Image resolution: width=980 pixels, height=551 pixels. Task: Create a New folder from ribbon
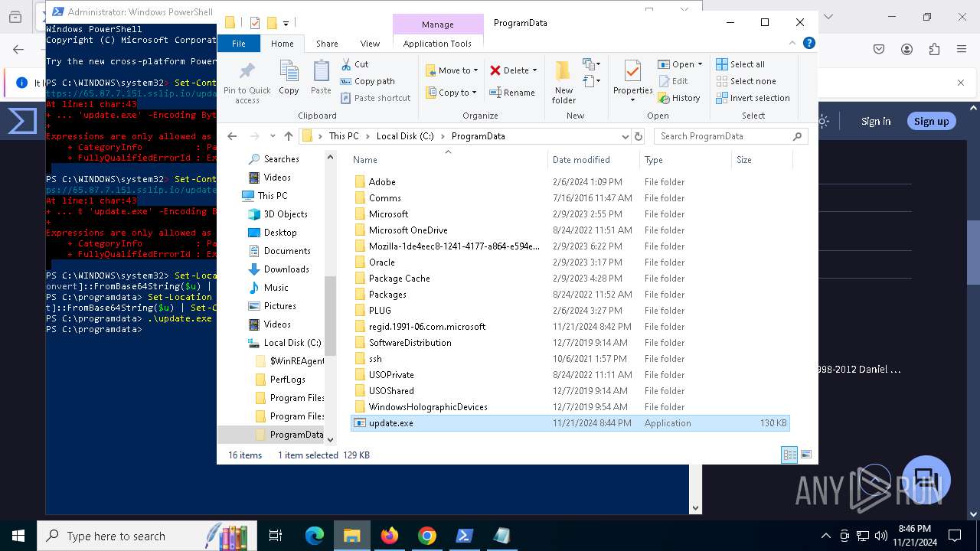(x=563, y=82)
